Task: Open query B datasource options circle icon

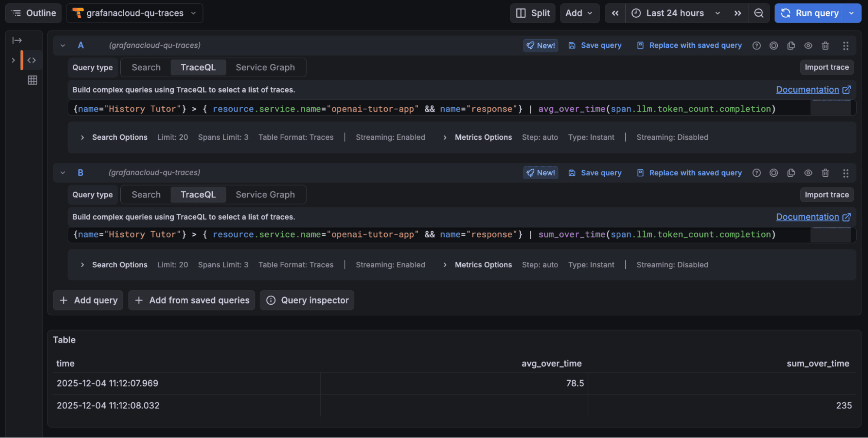Action: [x=774, y=173]
